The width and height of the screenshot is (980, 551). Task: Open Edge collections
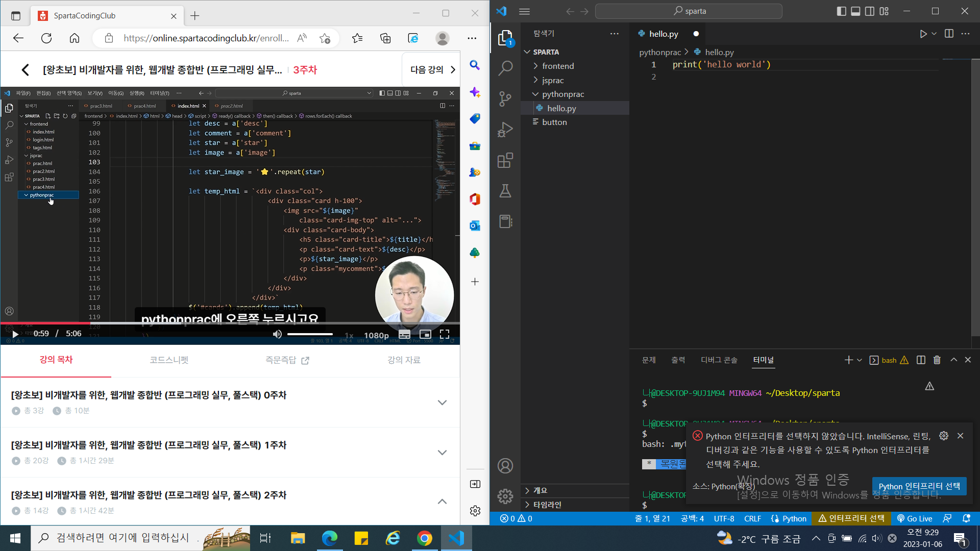tap(385, 38)
